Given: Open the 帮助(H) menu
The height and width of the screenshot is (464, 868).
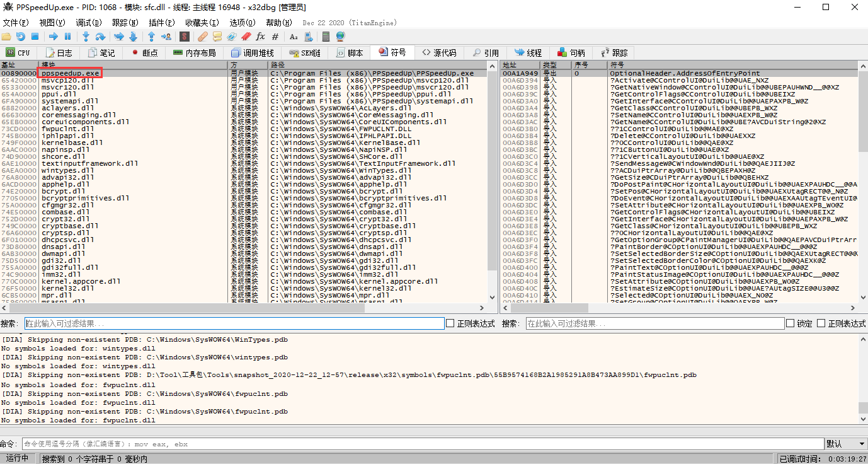Looking at the screenshot, I should click(x=278, y=23).
